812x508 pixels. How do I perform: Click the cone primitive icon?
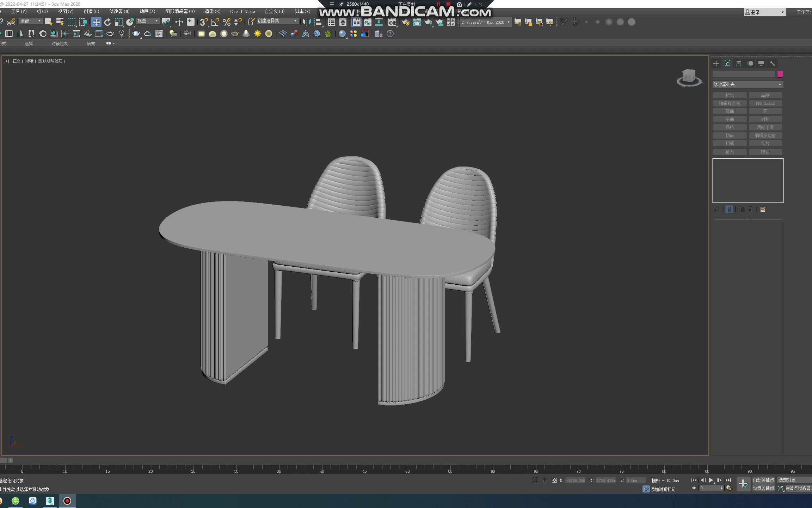click(246, 34)
